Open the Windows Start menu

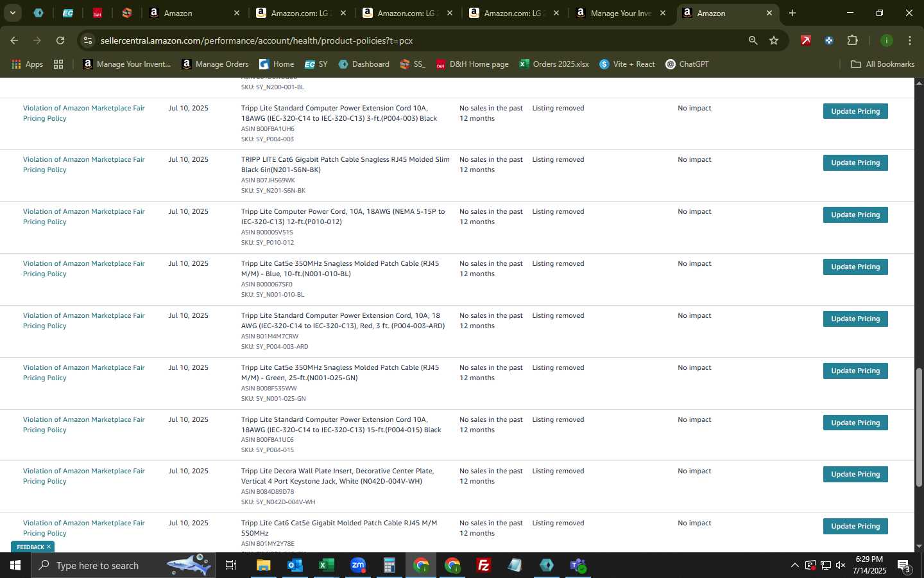[x=15, y=565]
